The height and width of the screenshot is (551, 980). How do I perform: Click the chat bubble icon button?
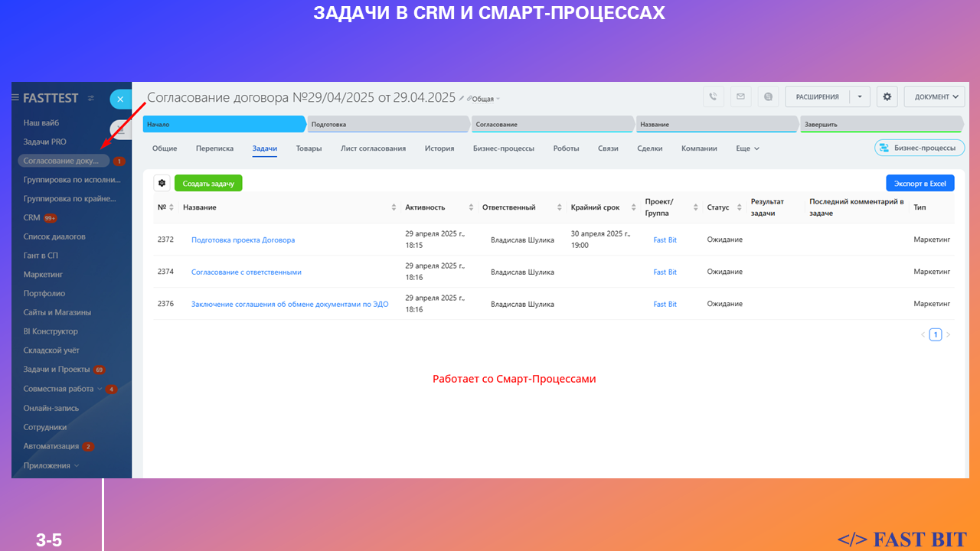click(x=768, y=97)
